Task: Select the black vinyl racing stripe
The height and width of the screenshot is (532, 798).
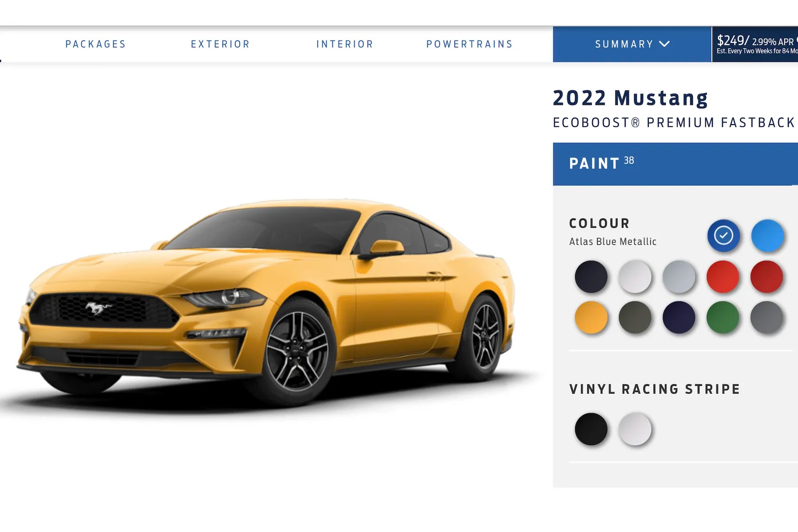Action: tap(591, 429)
